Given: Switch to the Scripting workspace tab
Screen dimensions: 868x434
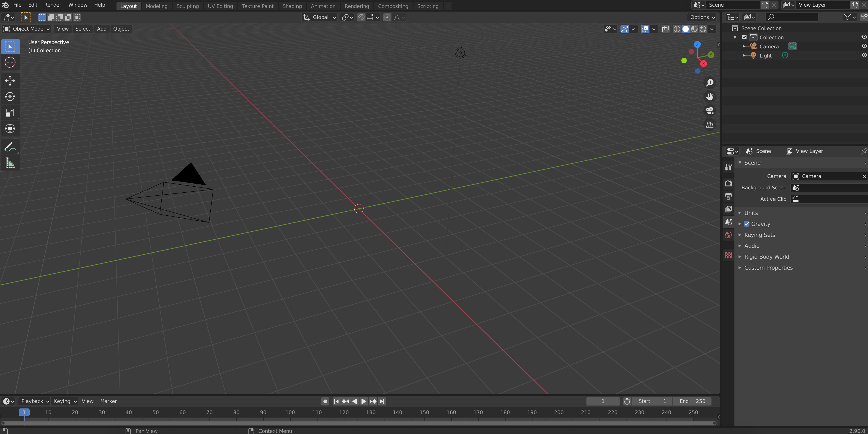Looking at the screenshot, I should point(428,6).
